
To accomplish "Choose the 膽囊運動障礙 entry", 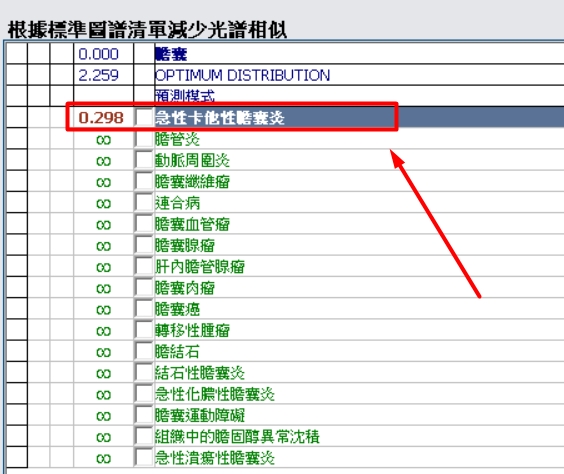I will pos(200,415).
